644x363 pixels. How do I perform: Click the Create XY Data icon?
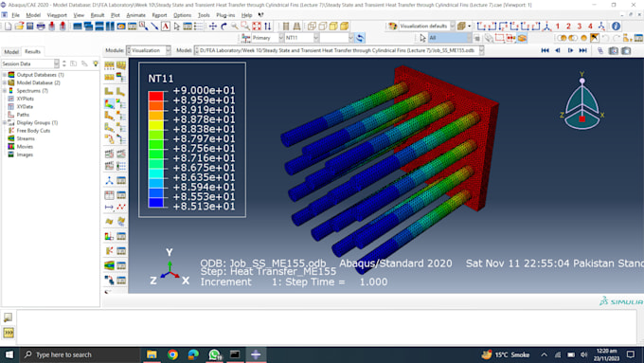pyautogui.click(x=109, y=195)
